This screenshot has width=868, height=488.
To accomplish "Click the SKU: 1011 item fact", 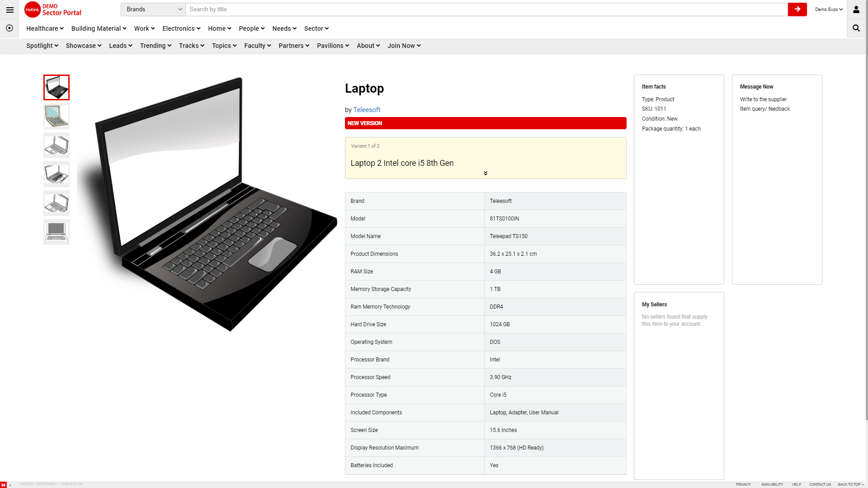I will 654,109.
